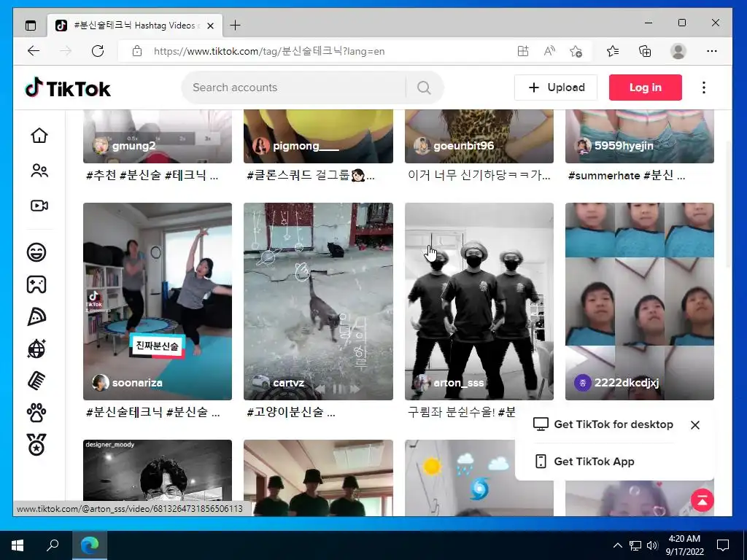Click the #분신술테크닉 #분신술 caption under soonariza
This screenshot has width=747, height=560.
[x=153, y=413]
